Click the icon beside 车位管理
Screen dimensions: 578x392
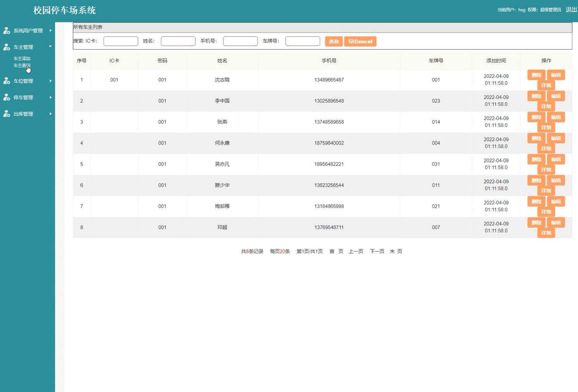coord(7,81)
